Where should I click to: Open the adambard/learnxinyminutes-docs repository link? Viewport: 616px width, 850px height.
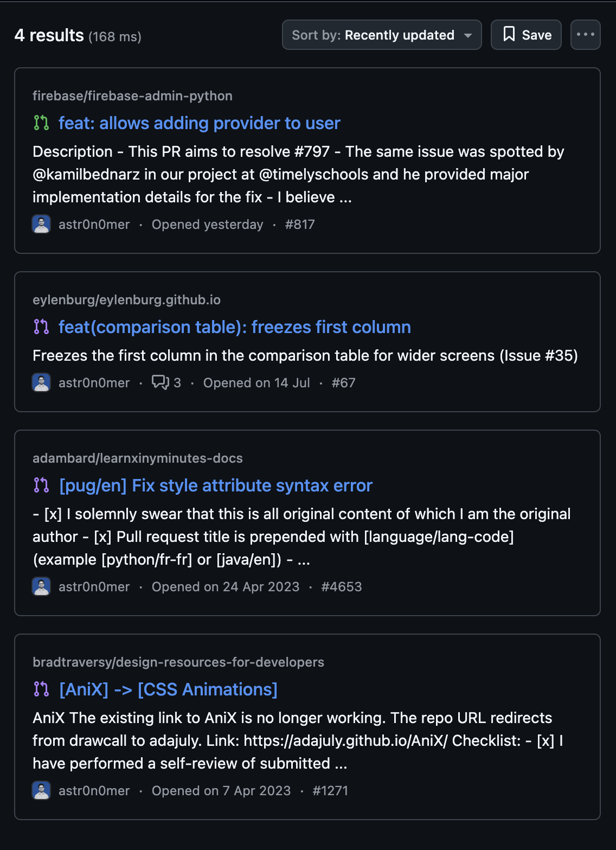tap(138, 458)
